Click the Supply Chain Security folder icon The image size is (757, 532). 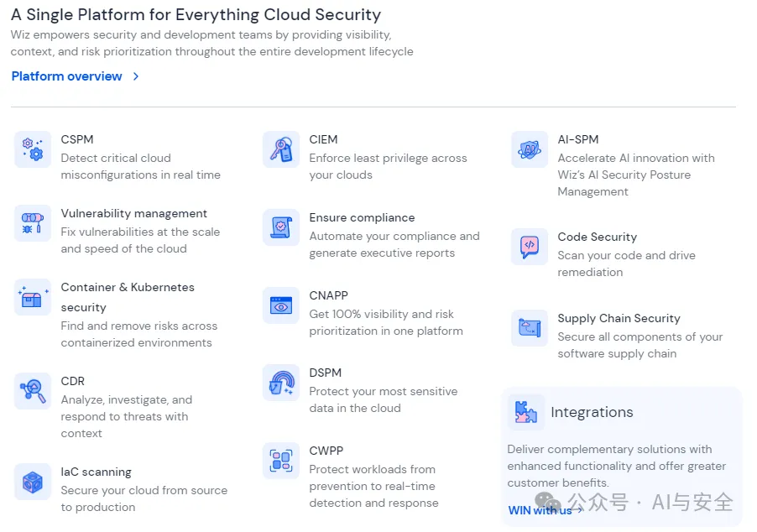(x=530, y=328)
